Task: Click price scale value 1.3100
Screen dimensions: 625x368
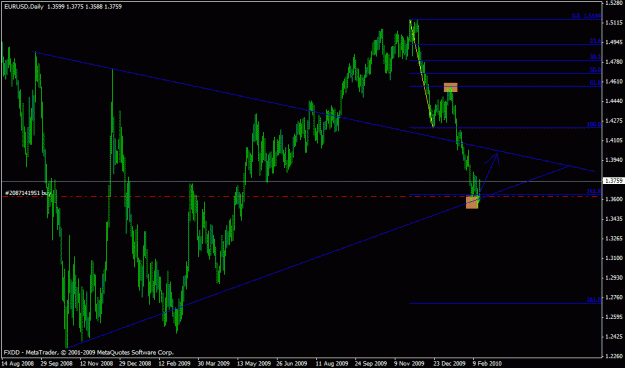Action: [x=614, y=258]
